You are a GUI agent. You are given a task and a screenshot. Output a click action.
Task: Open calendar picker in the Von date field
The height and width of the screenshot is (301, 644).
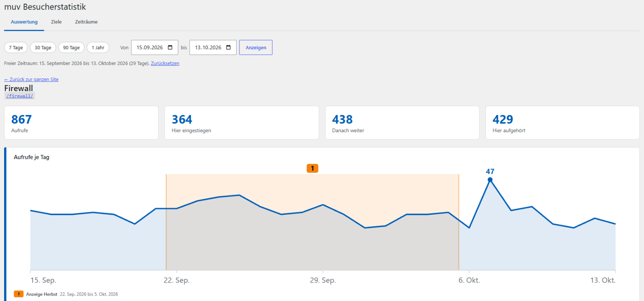tap(170, 48)
